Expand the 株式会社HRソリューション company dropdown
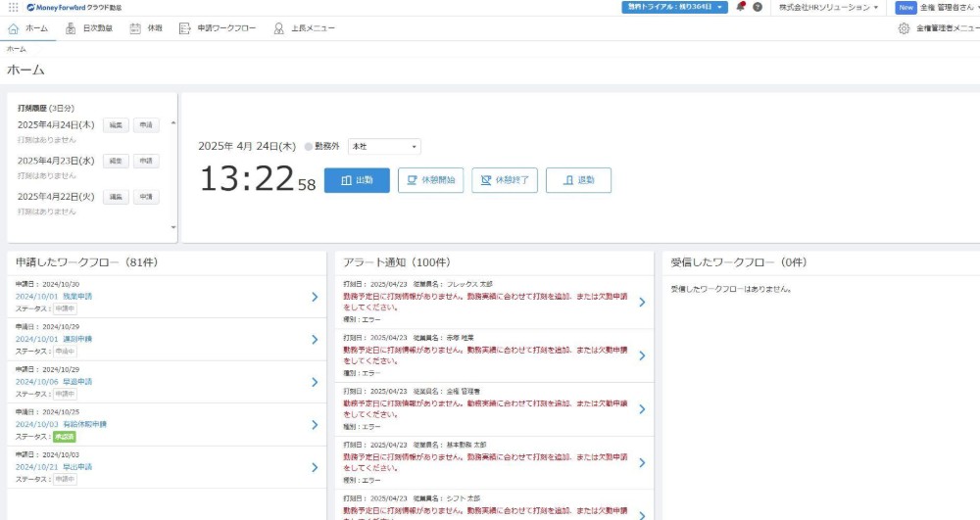The width and height of the screenshot is (980, 520). 828,7
